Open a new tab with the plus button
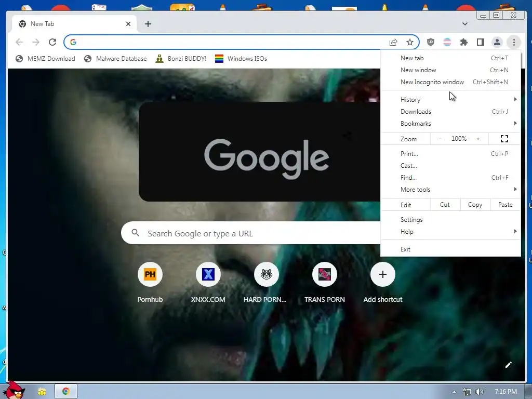This screenshot has height=399, width=532. pos(148,24)
